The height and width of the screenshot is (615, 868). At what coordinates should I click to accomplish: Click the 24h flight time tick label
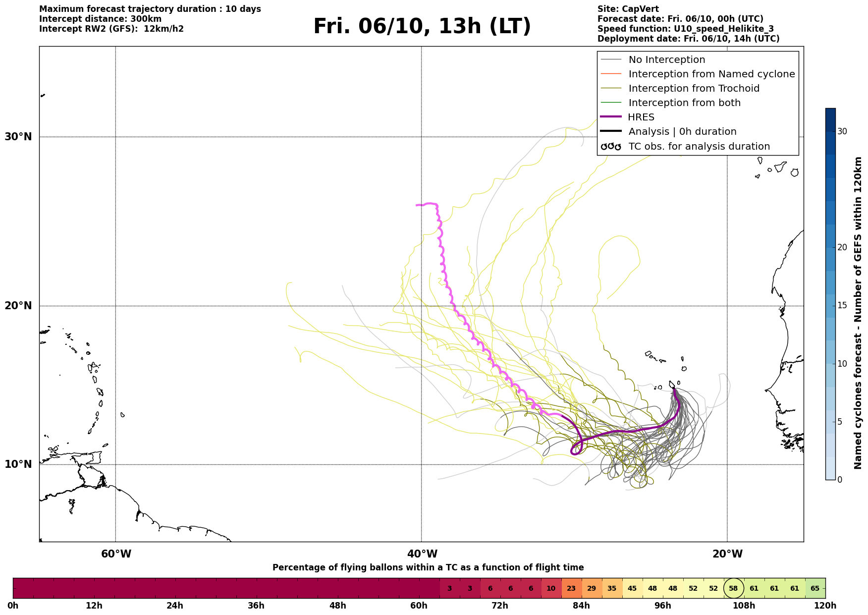[x=175, y=606]
